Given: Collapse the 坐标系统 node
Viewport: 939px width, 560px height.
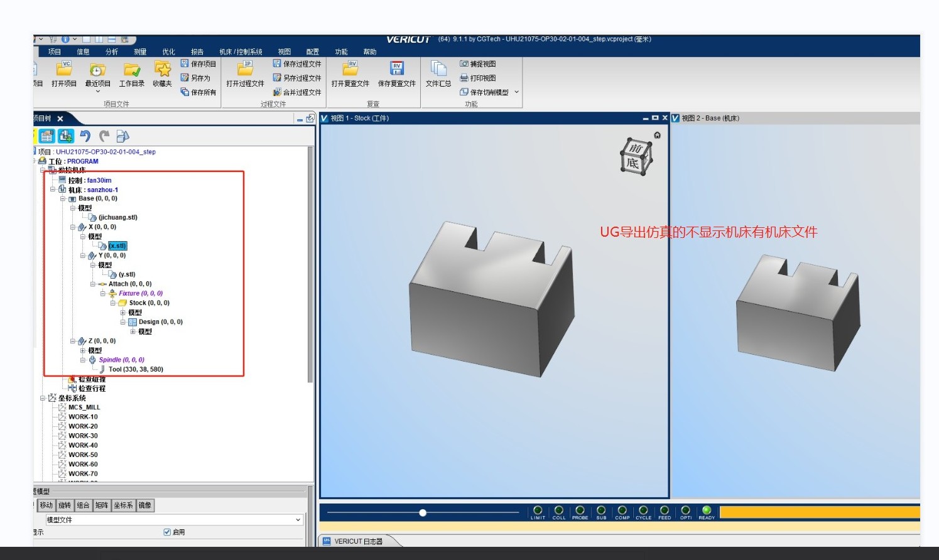Looking at the screenshot, I should [x=43, y=398].
